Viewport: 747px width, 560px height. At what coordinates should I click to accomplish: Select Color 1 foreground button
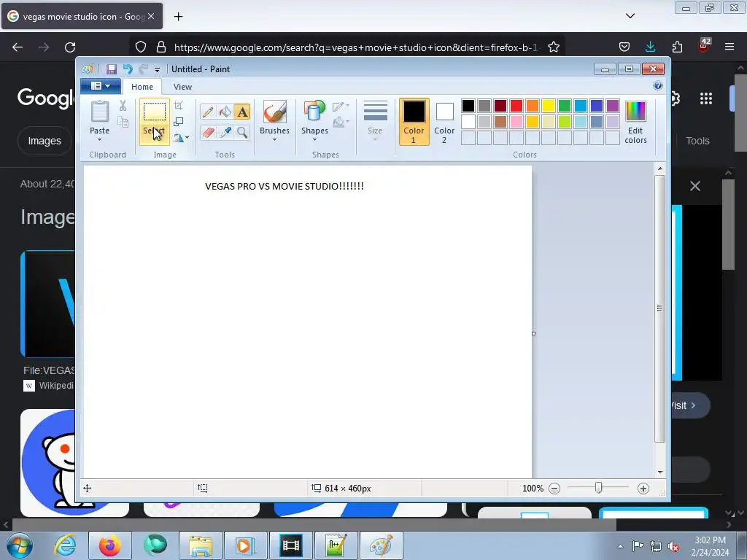tap(414, 122)
